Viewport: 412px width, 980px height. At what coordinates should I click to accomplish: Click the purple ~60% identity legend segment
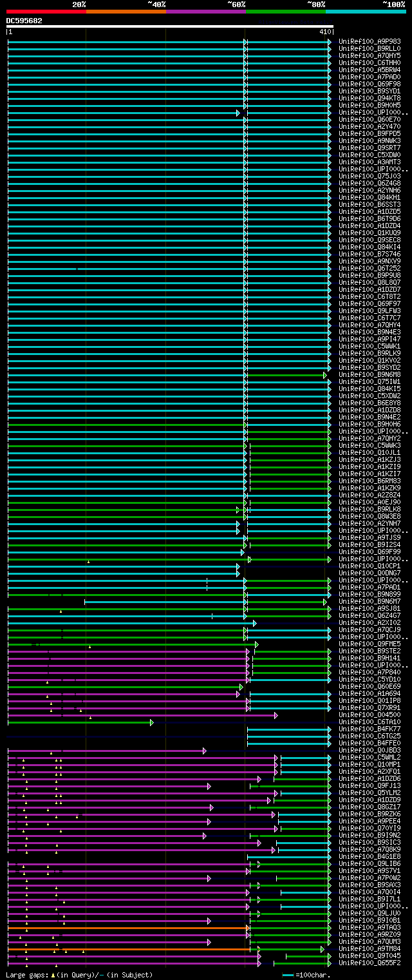pyautogui.click(x=206, y=12)
